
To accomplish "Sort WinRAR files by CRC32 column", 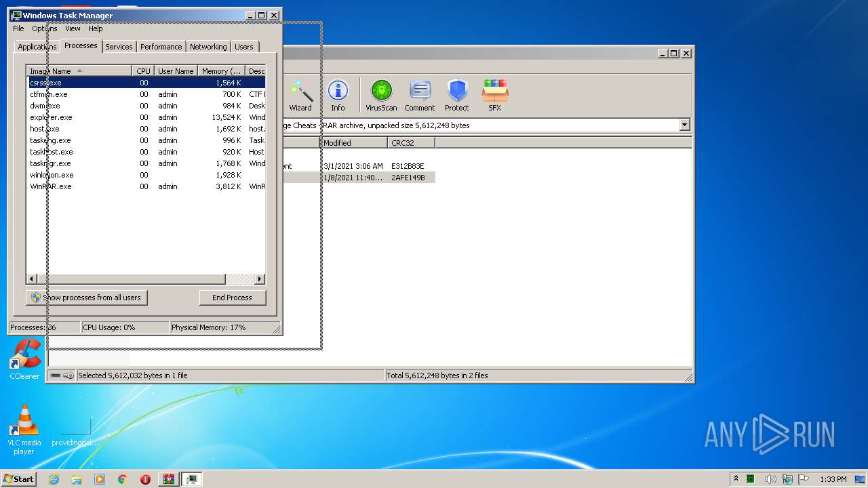I will pos(412,143).
